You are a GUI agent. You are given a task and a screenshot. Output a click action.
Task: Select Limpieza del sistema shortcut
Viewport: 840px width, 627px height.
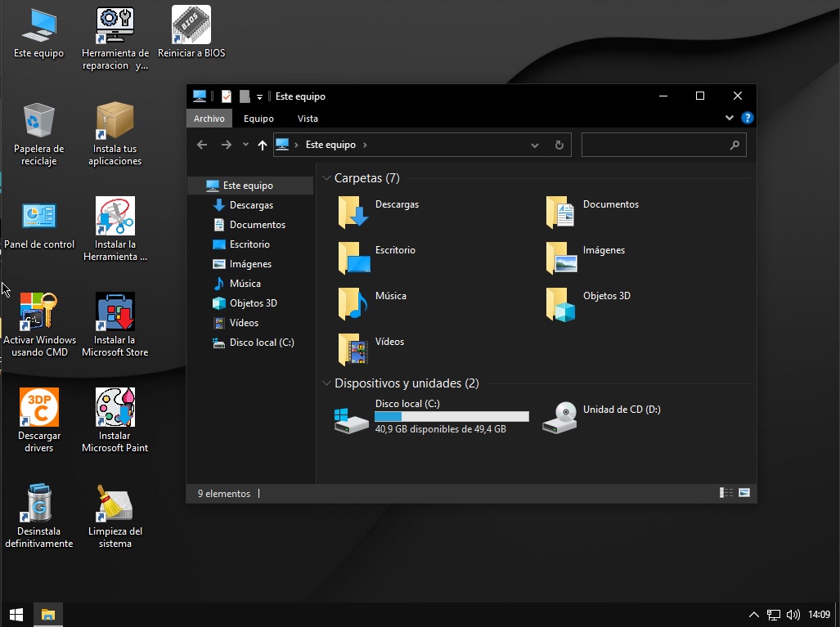(115, 517)
